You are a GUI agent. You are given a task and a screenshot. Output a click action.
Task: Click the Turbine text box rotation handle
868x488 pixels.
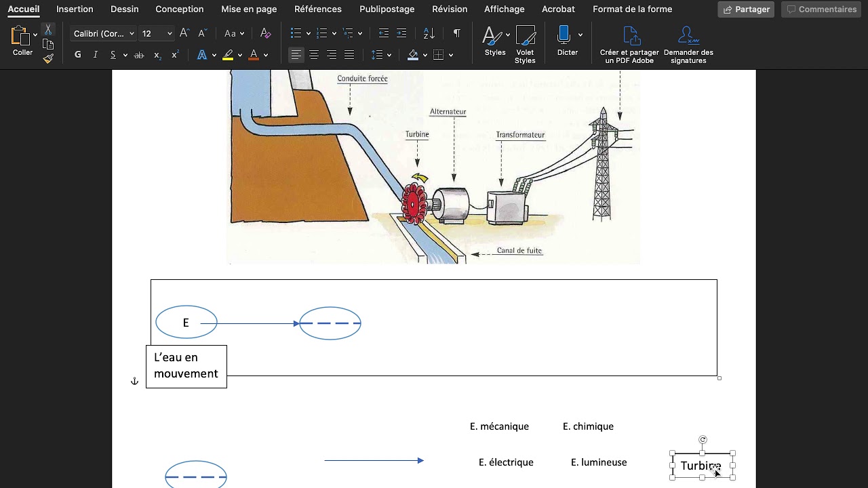click(x=703, y=440)
